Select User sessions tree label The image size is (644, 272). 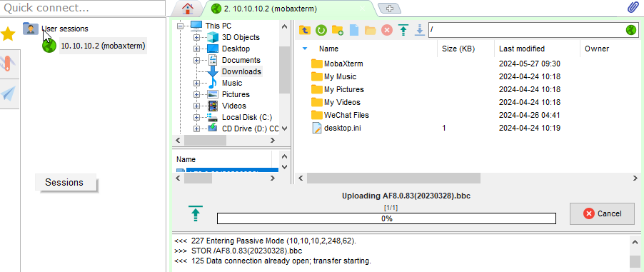coord(65,29)
